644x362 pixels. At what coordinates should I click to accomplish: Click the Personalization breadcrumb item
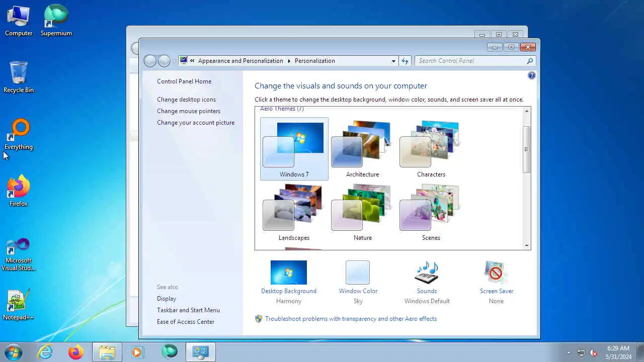pos(315,61)
